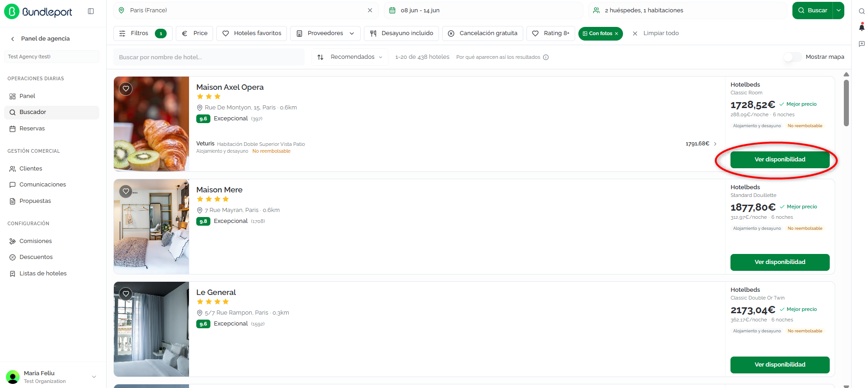Remove the Con fotos filter chip
The width and height of the screenshot is (868, 388).
617,34
